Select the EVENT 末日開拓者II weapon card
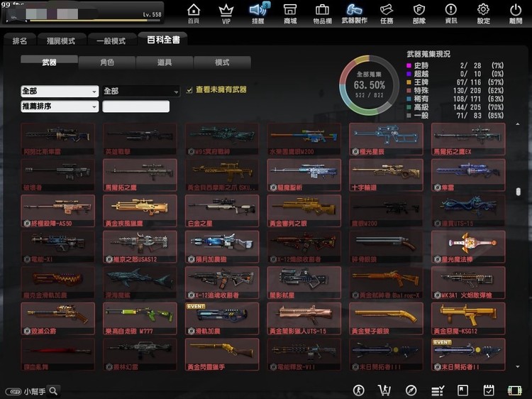The image size is (532, 399). pyautogui.click(x=468, y=354)
